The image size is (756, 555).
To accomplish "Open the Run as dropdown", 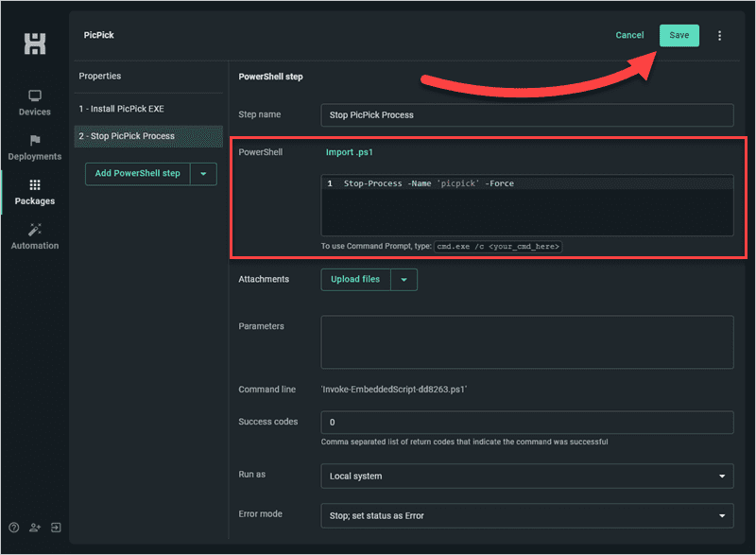I will click(x=527, y=476).
